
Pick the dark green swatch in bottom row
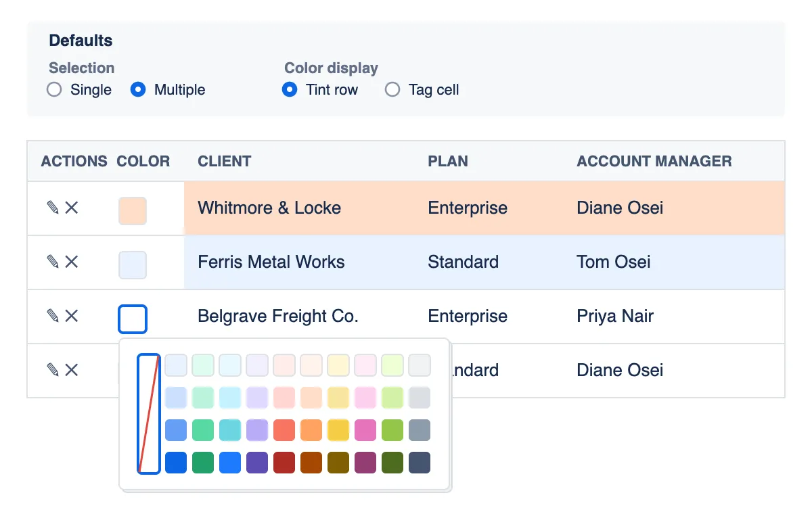203,463
